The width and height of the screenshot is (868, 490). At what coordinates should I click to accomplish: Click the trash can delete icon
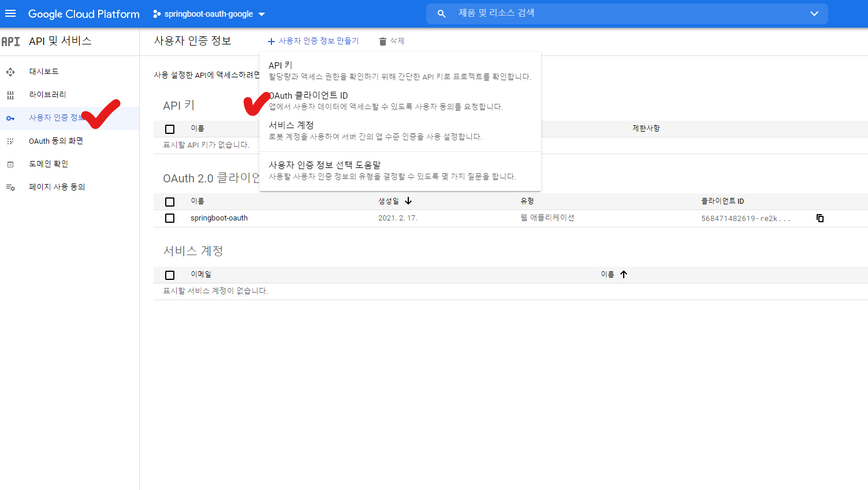[x=382, y=41]
